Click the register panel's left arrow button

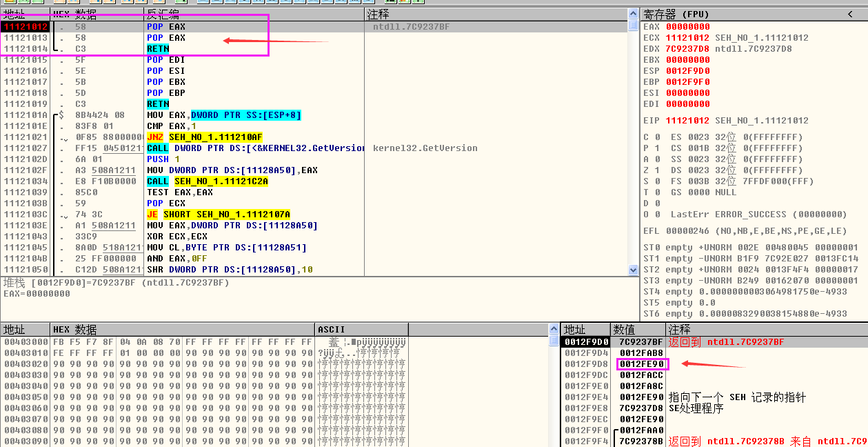(x=849, y=14)
